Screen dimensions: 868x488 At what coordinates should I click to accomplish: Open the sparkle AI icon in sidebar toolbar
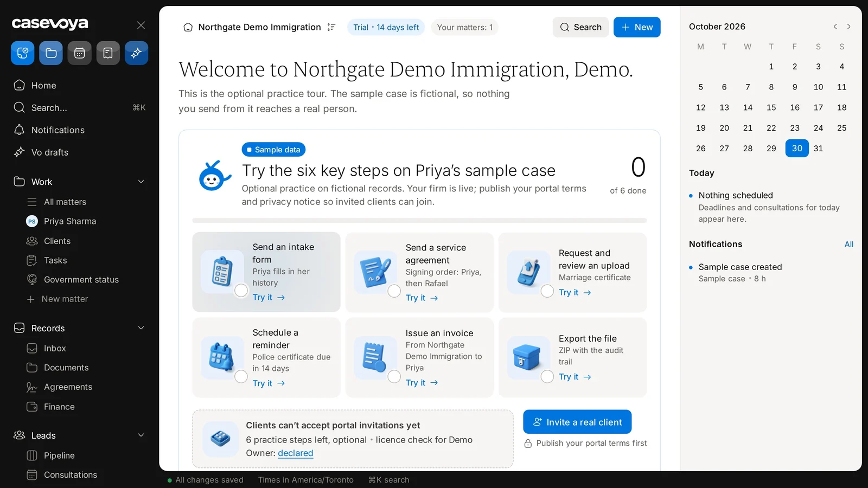[136, 53]
